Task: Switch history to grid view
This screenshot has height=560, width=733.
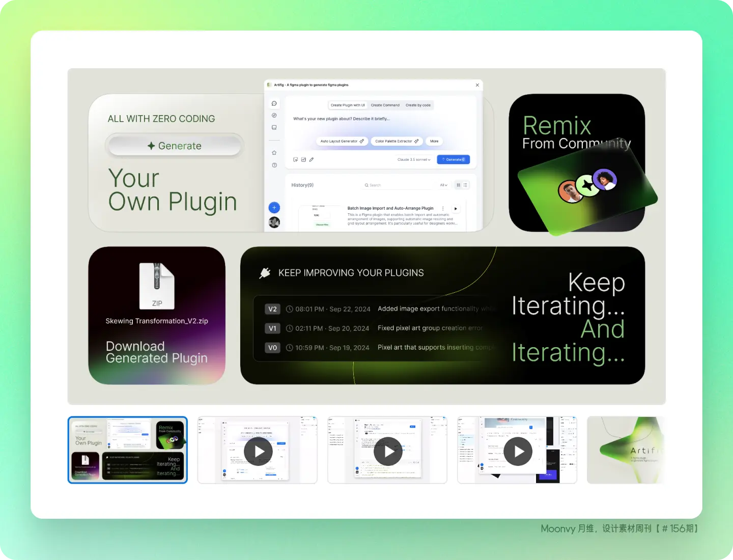Action: click(x=458, y=185)
